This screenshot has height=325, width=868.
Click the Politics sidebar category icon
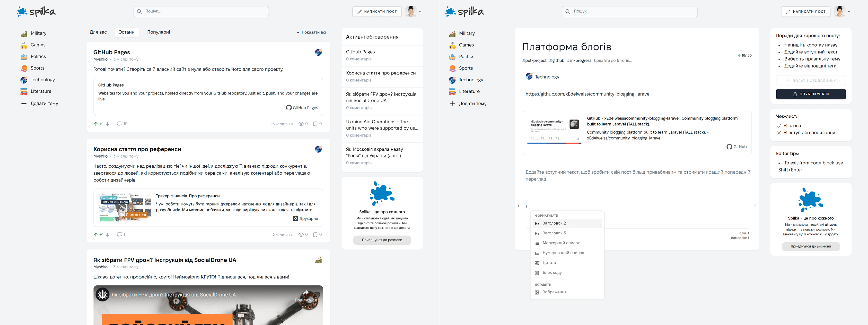coord(23,56)
